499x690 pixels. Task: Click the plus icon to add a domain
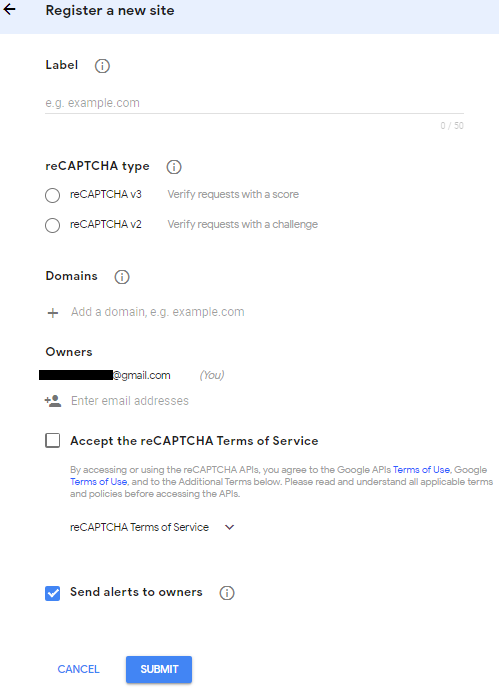pyautogui.click(x=53, y=313)
